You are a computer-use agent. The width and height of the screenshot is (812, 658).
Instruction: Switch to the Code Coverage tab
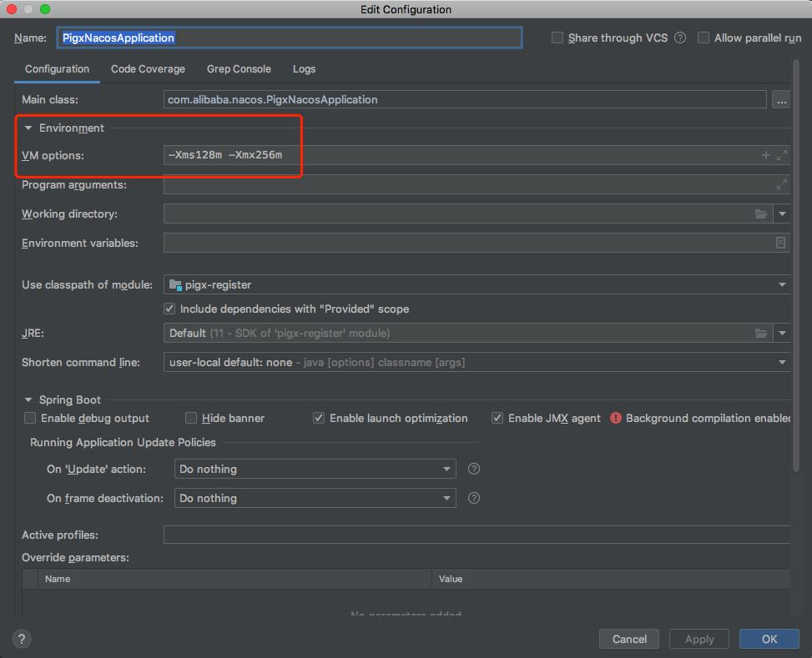click(x=148, y=69)
